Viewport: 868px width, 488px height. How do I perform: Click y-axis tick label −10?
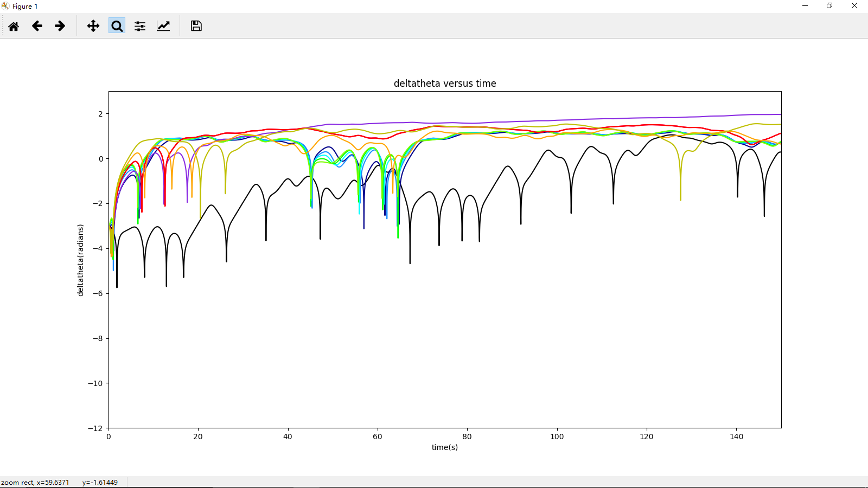click(95, 383)
